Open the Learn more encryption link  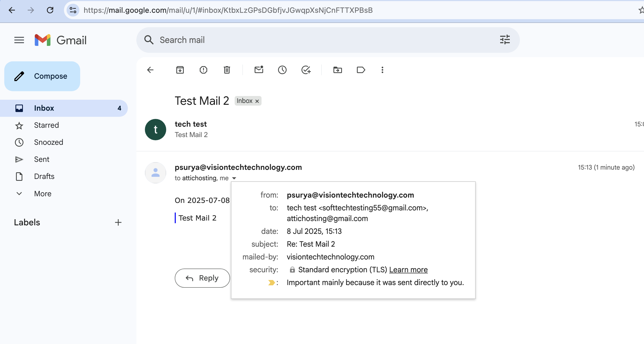[408, 270]
